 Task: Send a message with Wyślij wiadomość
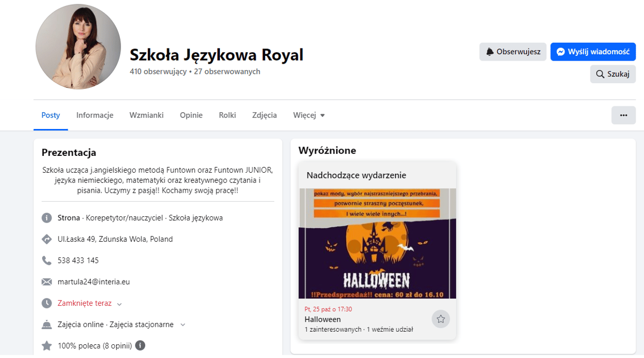click(x=593, y=52)
